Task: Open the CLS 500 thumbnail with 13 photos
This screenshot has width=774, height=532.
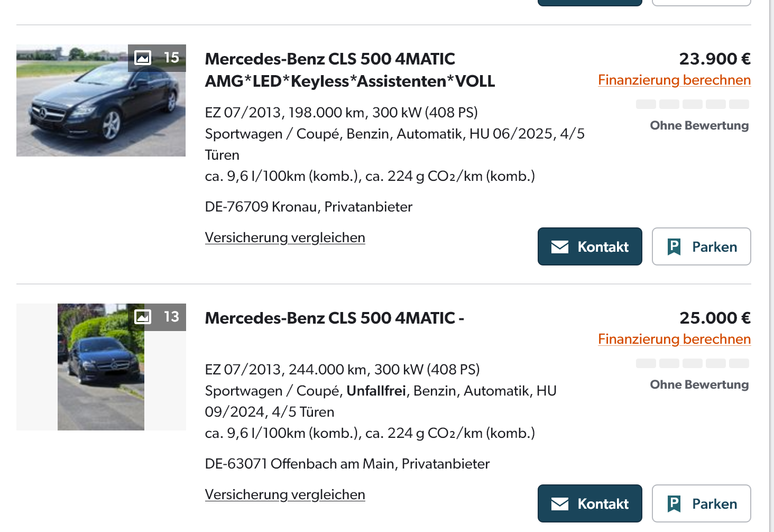Action: pyautogui.click(x=100, y=370)
